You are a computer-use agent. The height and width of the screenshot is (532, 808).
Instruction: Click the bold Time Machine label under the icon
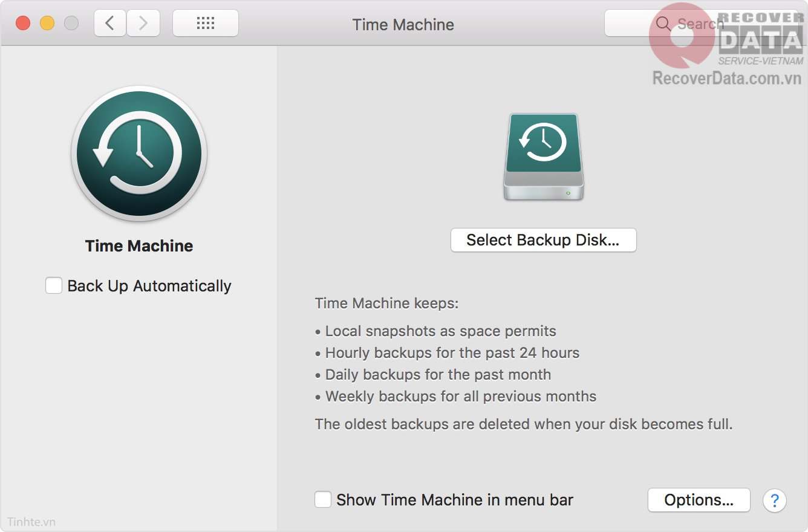(139, 245)
